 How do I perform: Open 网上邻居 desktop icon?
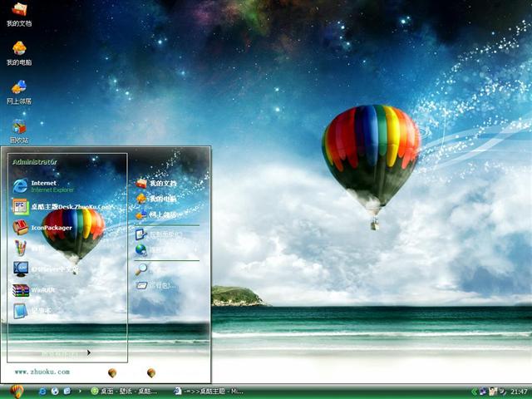tap(19, 92)
